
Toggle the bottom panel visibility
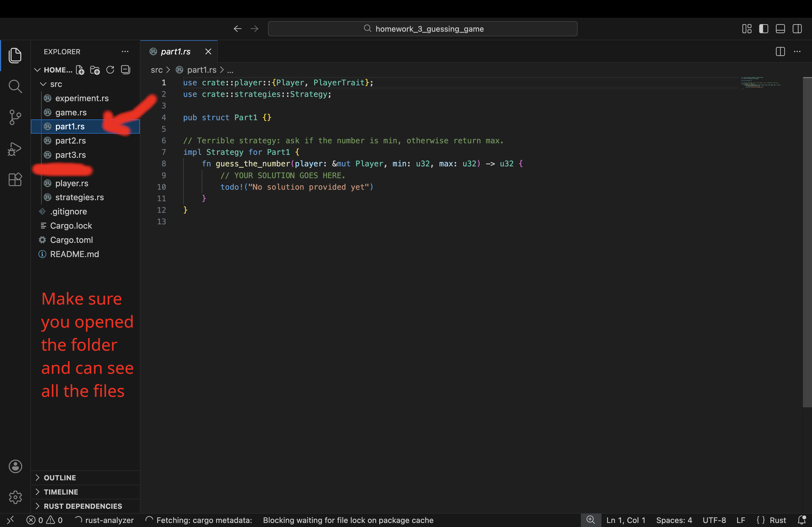pos(780,29)
